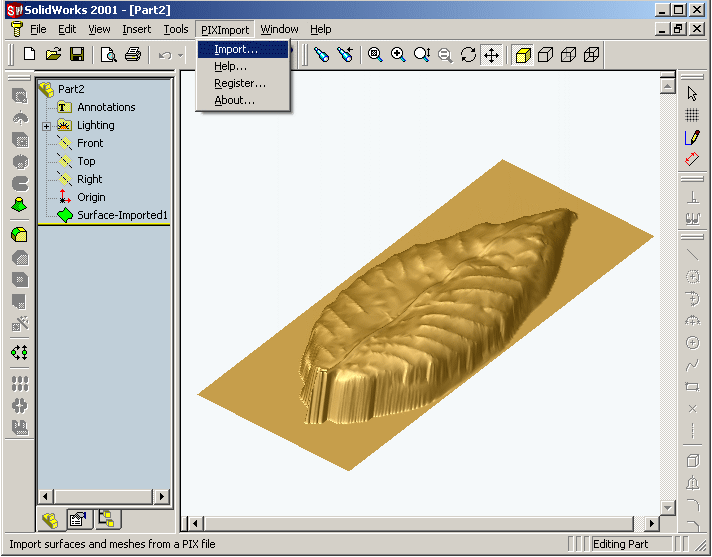
Task: Switch to PropertyManager tab
Action: [79, 519]
